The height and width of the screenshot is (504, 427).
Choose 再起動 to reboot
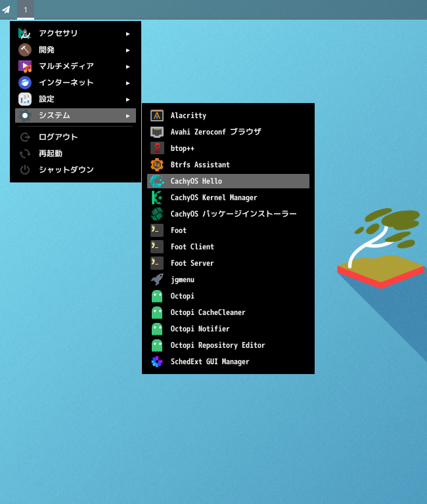[x=76, y=154]
